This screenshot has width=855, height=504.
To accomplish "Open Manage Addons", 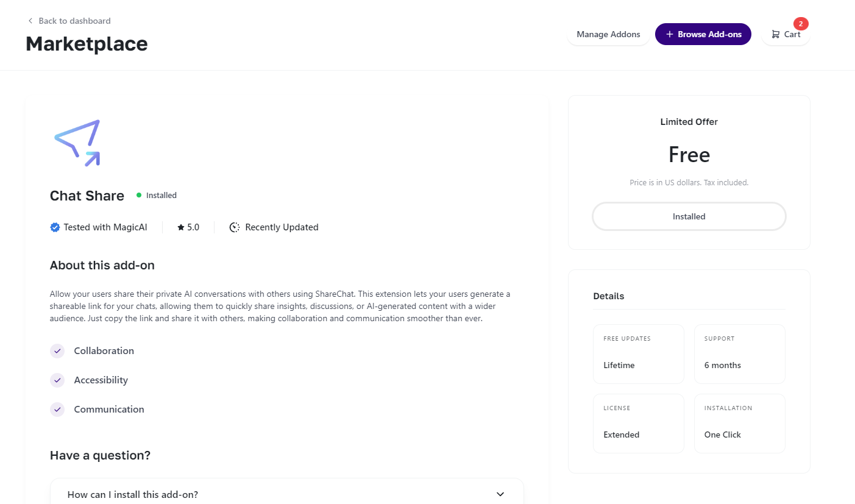I will click(x=608, y=35).
